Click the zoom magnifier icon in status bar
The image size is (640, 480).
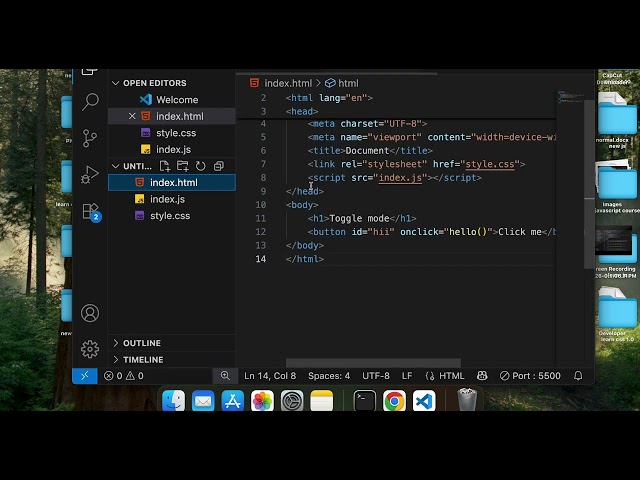point(225,376)
